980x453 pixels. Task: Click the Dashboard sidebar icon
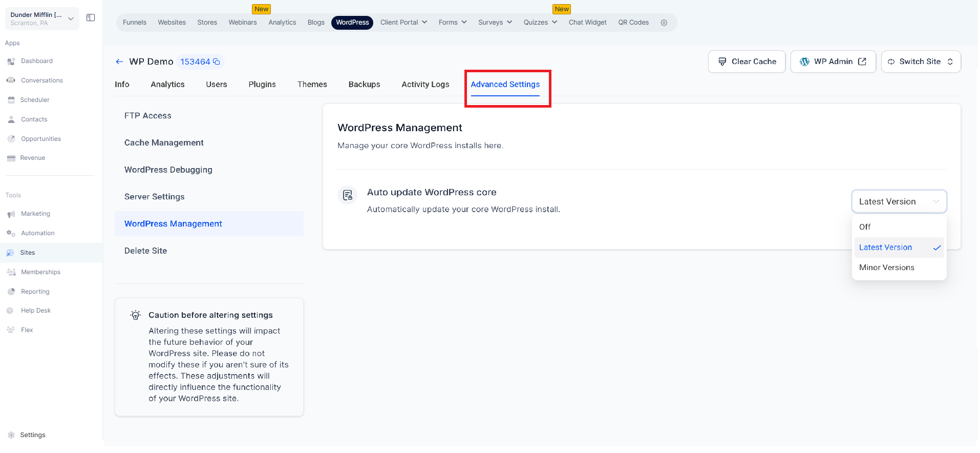point(11,61)
